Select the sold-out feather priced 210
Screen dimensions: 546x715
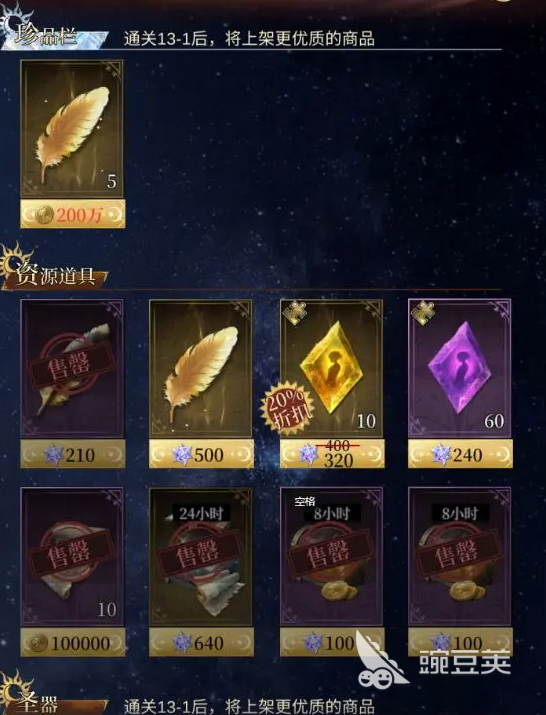(x=72, y=368)
